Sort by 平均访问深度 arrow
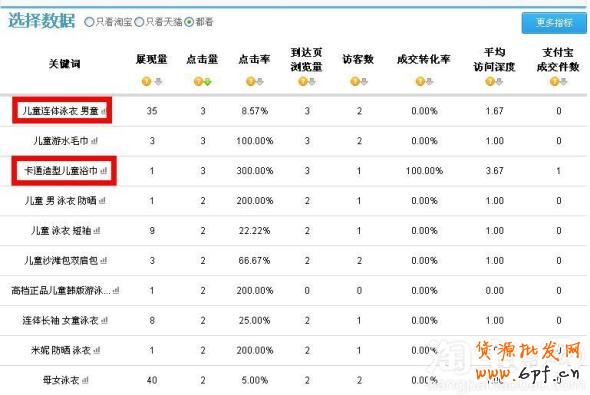 (x=499, y=82)
